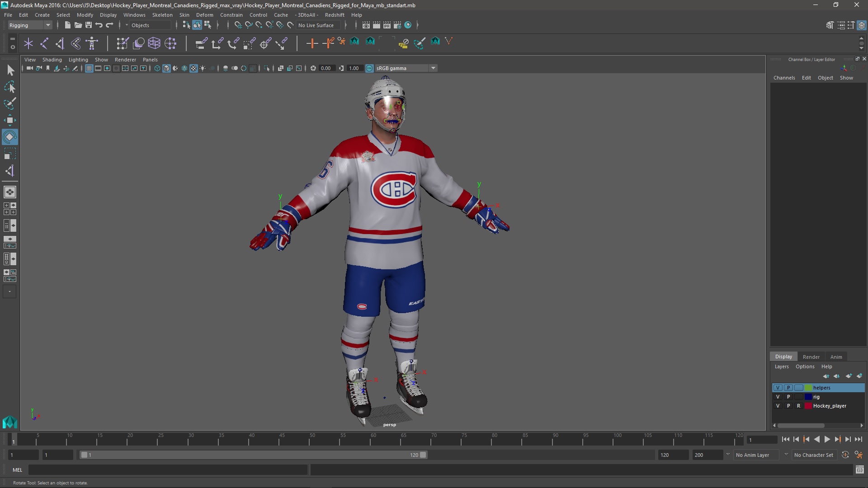Click Options in the Layer Editor

point(805,366)
